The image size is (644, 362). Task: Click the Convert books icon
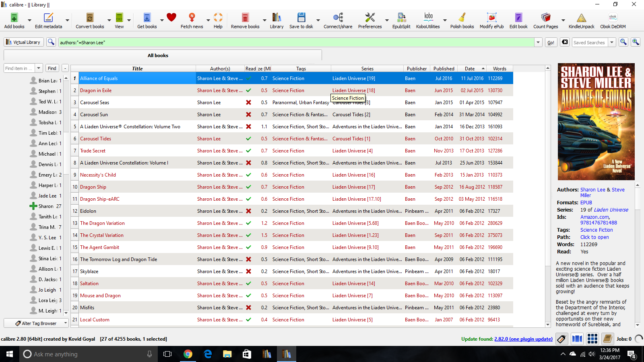pyautogui.click(x=90, y=18)
